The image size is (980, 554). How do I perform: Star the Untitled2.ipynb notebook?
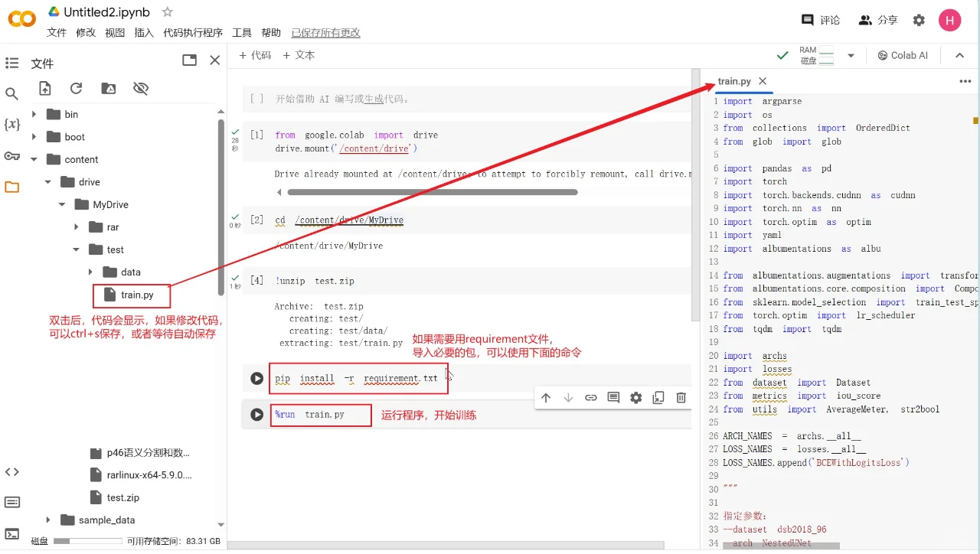click(x=168, y=12)
